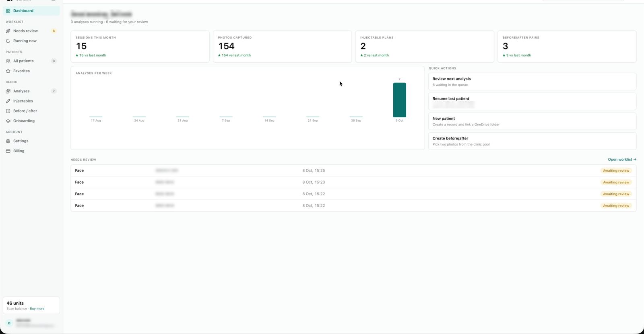Viewport: 644px width, 334px height.
Task: Click the Running now spinner icon
Action: coord(8,41)
